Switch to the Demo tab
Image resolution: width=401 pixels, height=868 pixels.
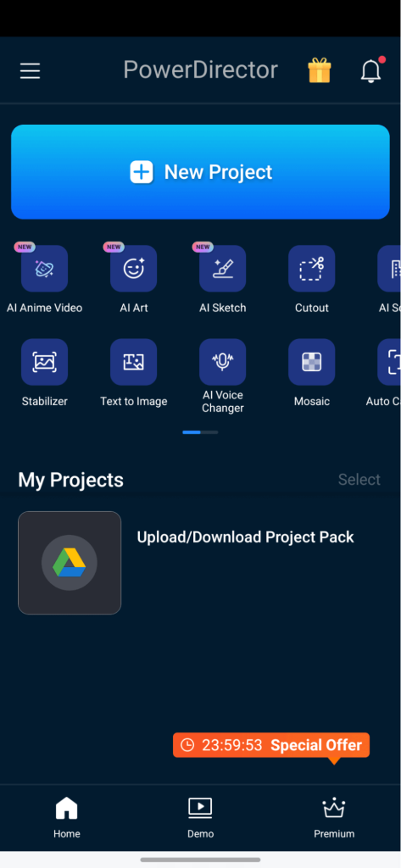tap(200, 818)
